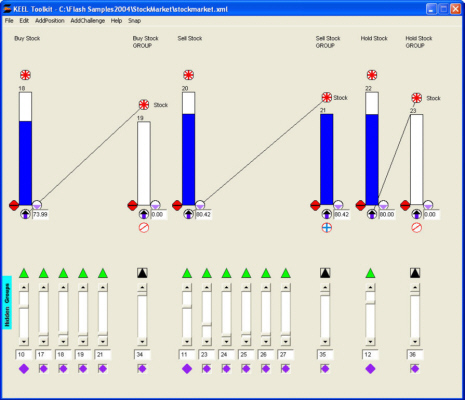465x400 pixels.
Task: Click the red starburst icon above bar 18
Action: [x=25, y=75]
